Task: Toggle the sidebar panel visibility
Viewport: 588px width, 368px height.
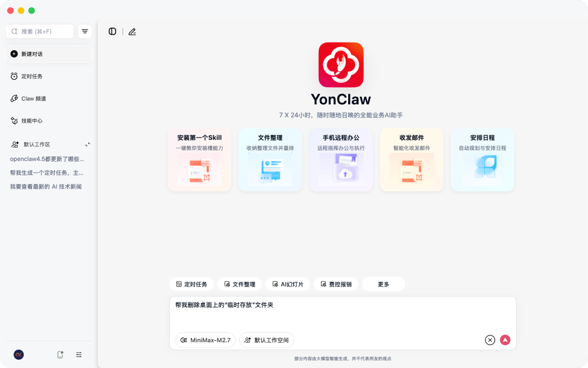Action: click(x=113, y=32)
